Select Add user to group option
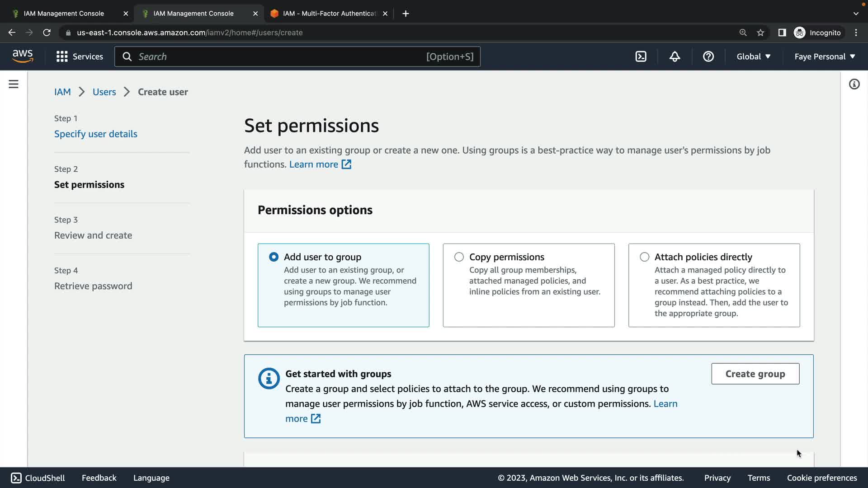This screenshot has width=868, height=488. tap(274, 257)
